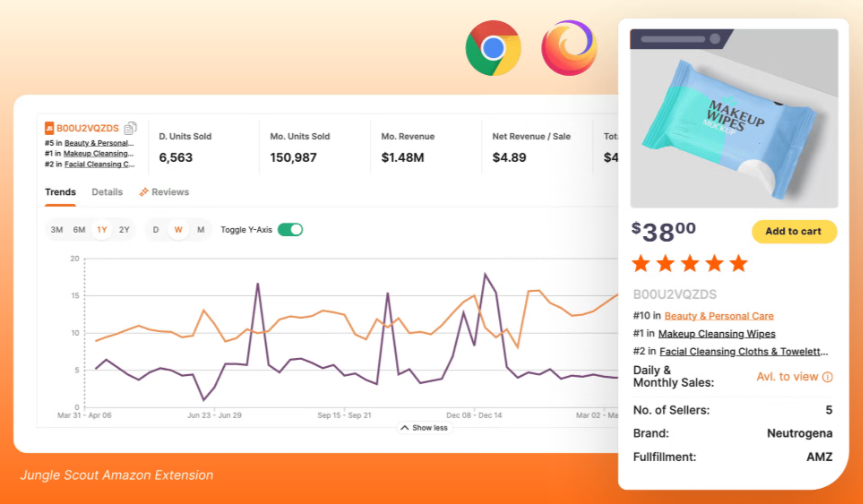This screenshot has height=504, width=863.
Task: Click the Mar 31 - Apr 06 axis label
Action: click(x=84, y=415)
